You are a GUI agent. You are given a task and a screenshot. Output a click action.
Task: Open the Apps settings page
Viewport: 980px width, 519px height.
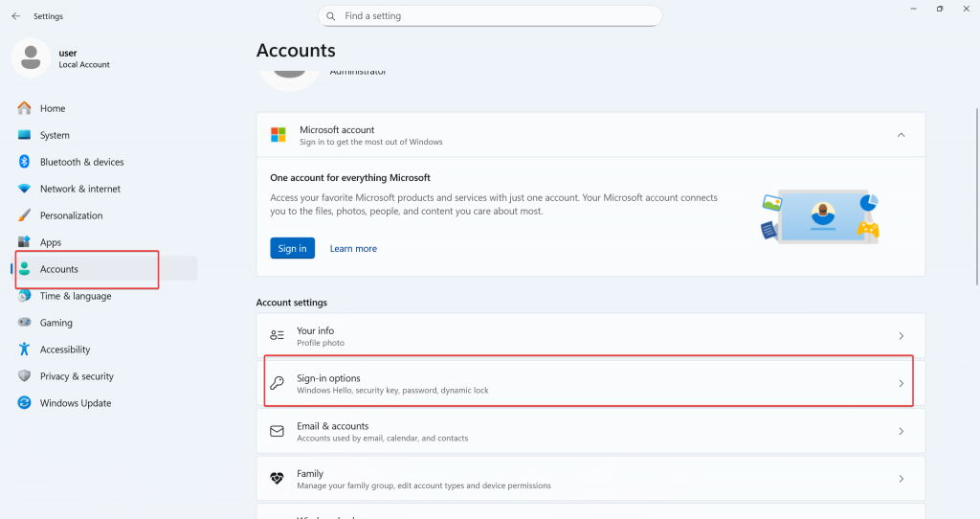coord(51,242)
